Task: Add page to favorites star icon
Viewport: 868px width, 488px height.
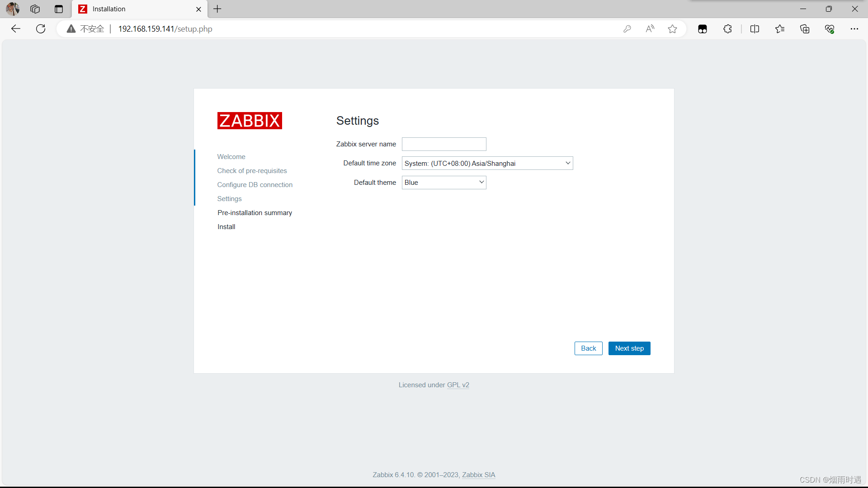Action: point(673,29)
